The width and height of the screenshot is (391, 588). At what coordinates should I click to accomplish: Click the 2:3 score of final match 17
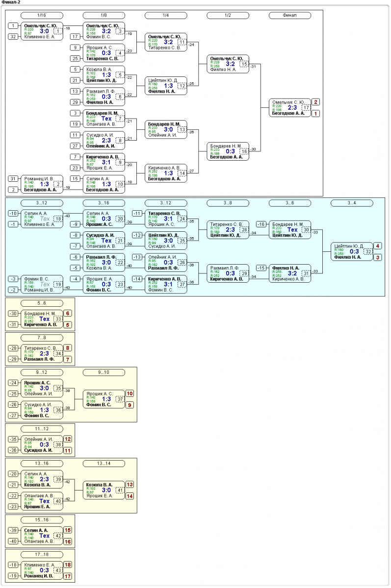coord(292,108)
